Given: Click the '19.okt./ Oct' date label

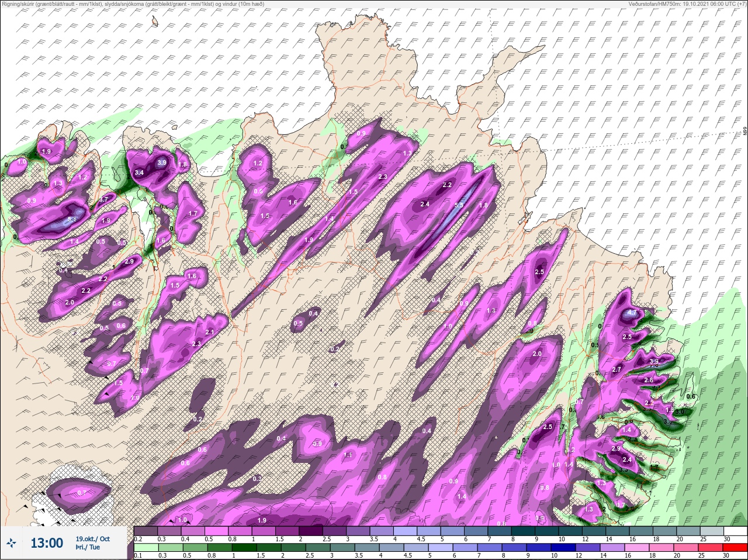Looking at the screenshot, I should [x=92, y=539].
